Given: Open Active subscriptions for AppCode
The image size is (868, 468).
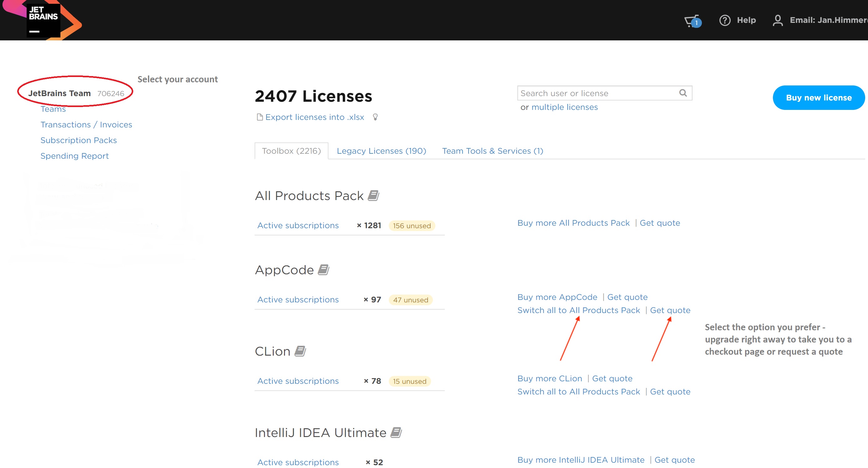Looking at the screenshot, I should coord(298,299).
